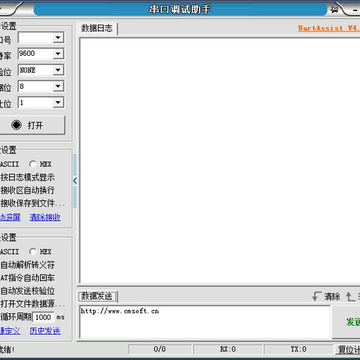Click the 串口调试助手 title text

[x=180, y=9]
